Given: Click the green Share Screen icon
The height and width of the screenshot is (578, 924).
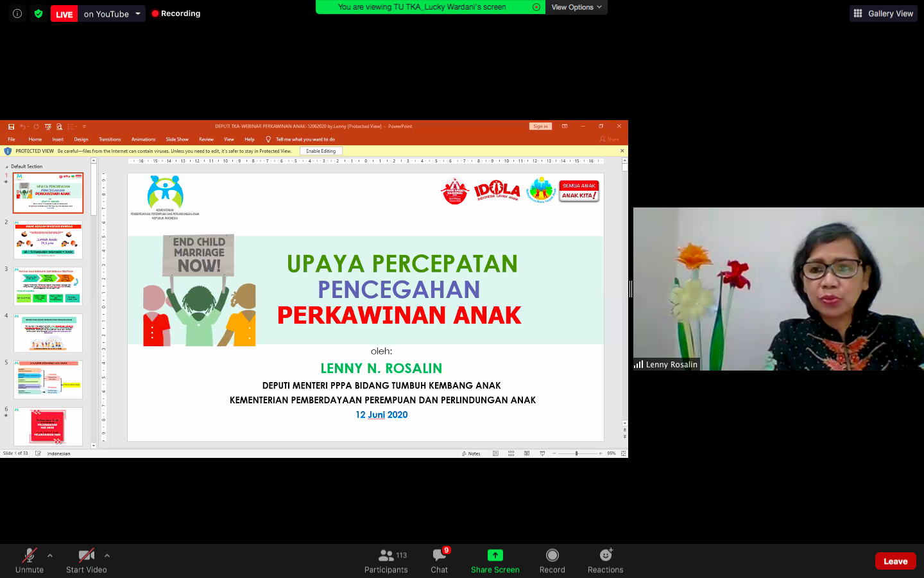Looking at the screenshot, I should click(495, 556).
